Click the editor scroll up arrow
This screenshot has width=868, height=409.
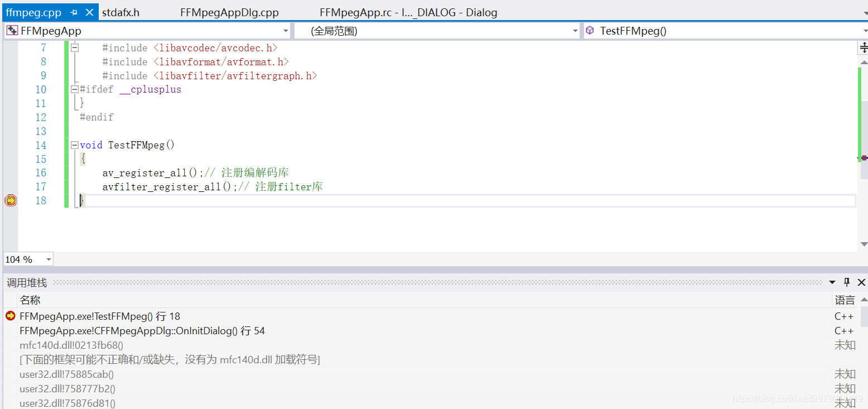864,62
